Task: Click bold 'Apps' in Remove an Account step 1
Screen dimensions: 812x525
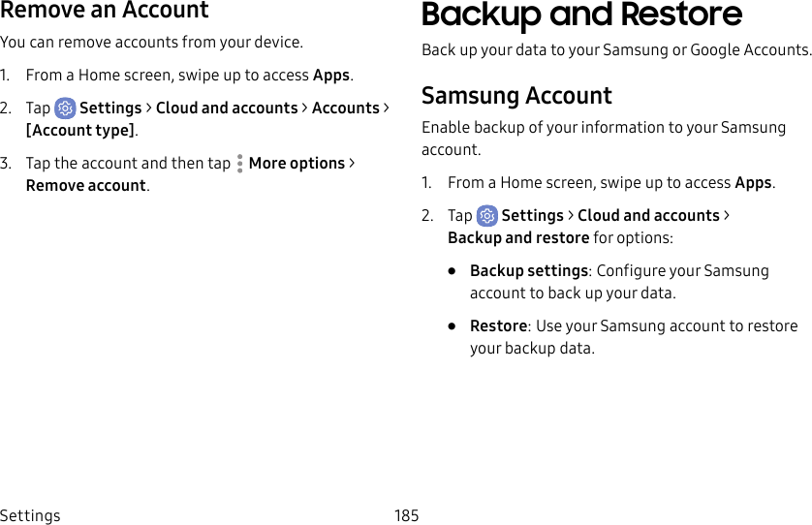Action: point(331,75)
